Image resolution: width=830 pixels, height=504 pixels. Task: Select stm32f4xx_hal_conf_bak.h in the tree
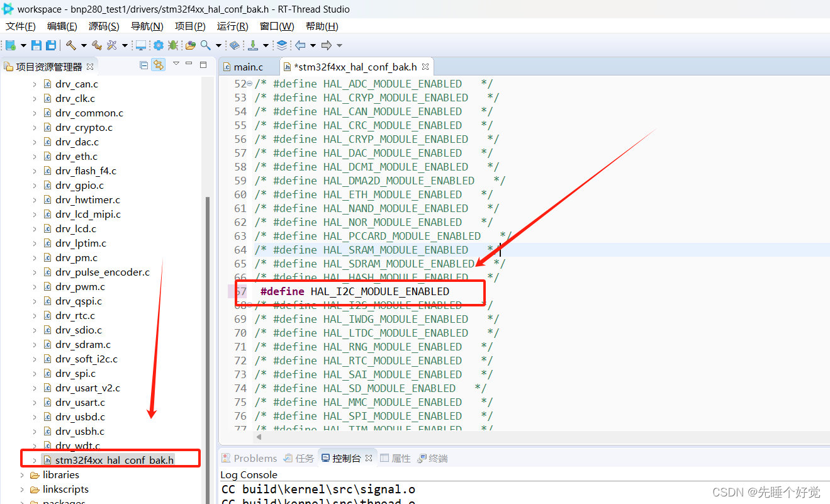point(114,460)
